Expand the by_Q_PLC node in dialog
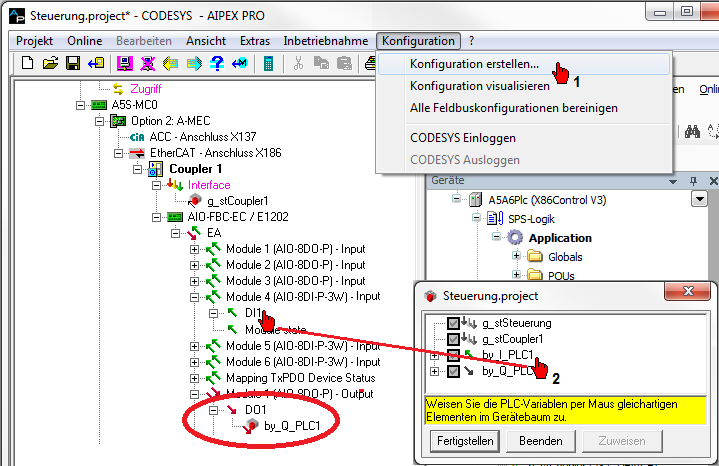This screenshot has width=719, height=466. pyautogui.click(x=435, y=371)
